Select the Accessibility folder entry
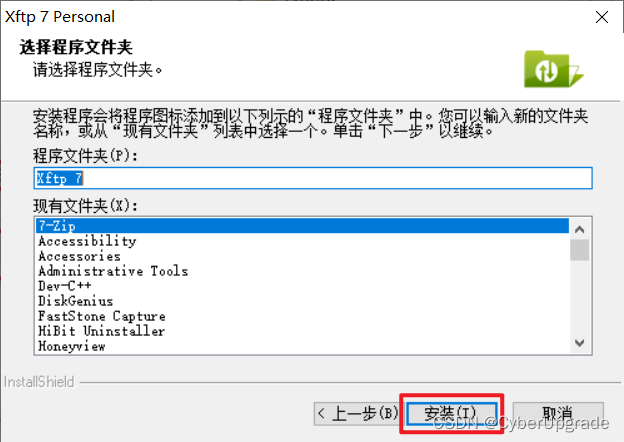Screen dimensions: 624x442 pos(302,241)
